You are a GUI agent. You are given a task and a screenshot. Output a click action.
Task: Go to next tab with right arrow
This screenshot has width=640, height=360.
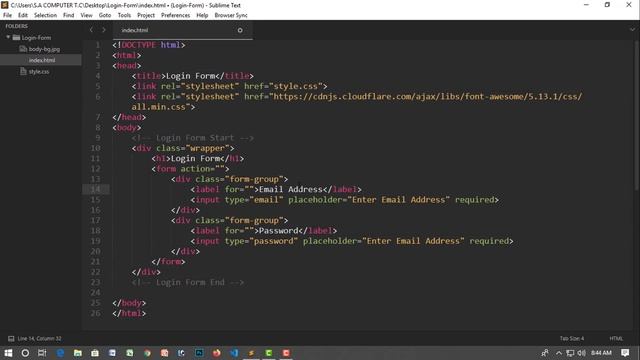[104, 30]
